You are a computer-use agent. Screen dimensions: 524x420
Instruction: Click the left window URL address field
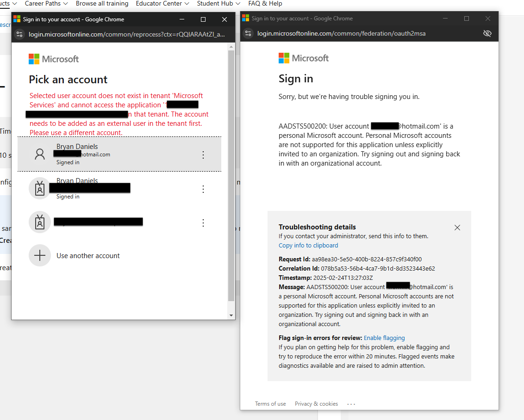coord(127,34)
